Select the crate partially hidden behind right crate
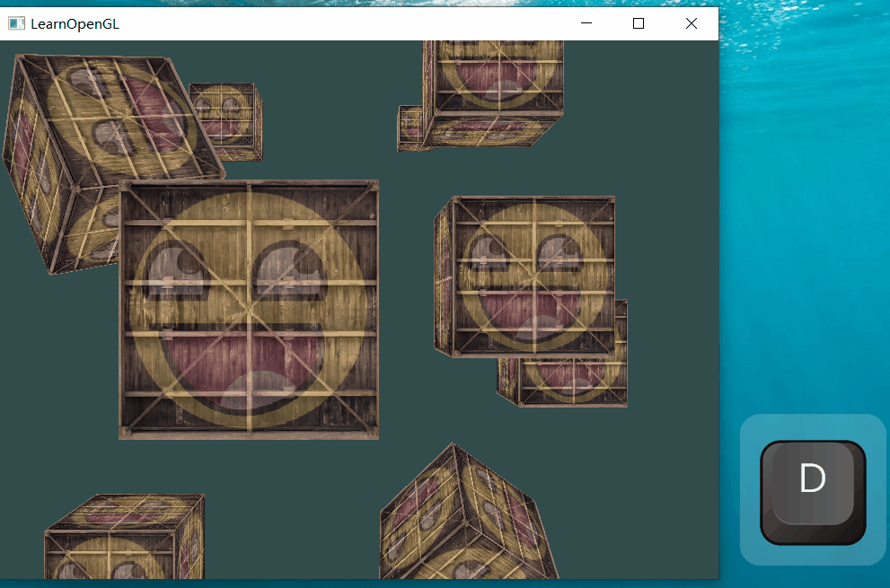Image resolution: width=890 pixels, height=588 pixels. [575, 382]
